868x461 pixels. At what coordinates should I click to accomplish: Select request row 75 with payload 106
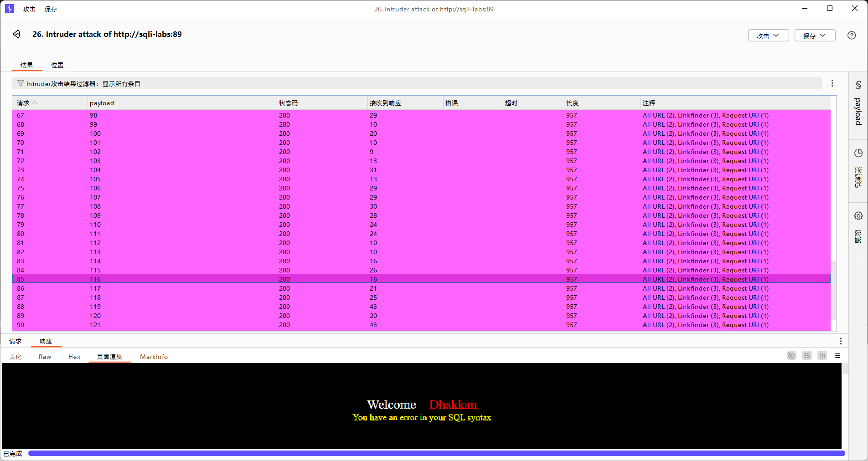pyautogui.click(x=421, y=188)
